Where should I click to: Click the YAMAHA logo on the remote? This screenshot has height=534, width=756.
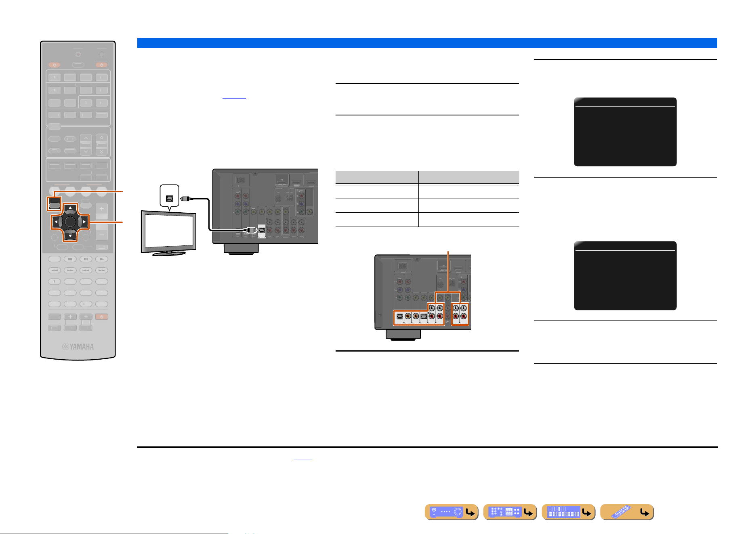pyautogui.click(x=78, y=347)
